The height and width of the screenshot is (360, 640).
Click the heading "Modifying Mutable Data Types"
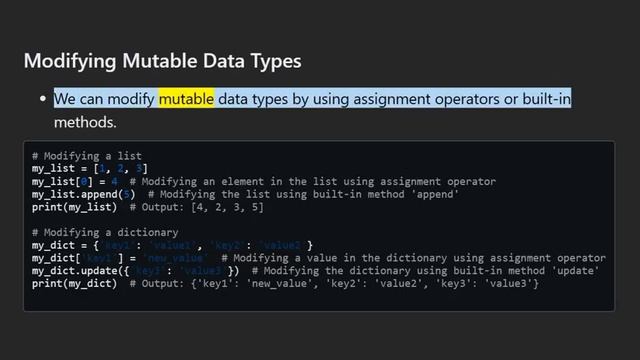(162, 61)
